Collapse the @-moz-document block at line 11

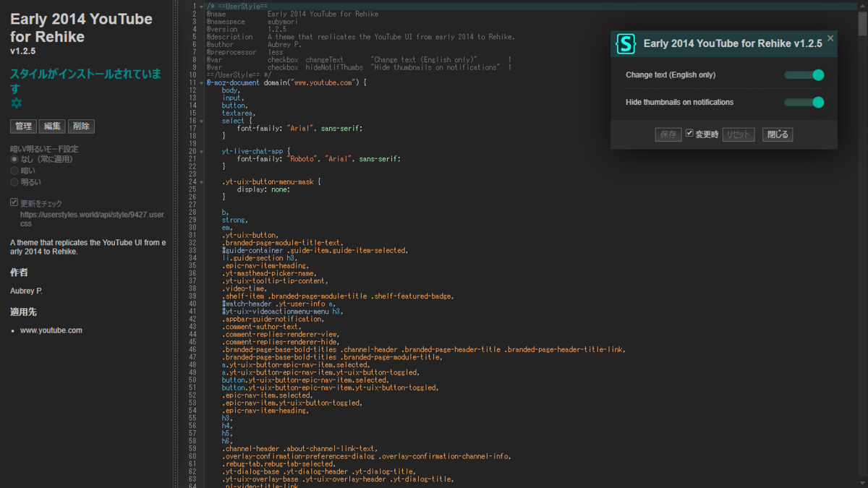tap(202, 83)
